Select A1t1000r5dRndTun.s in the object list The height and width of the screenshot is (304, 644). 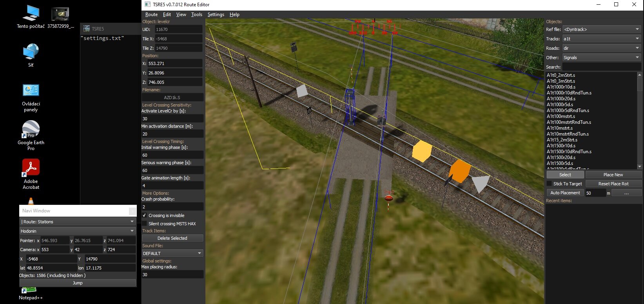[x=568, y=110]
